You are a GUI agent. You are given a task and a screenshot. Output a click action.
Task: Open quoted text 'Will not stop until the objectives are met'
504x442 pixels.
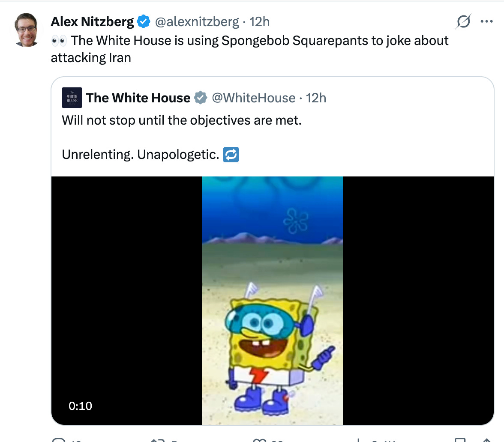[x=182, y=120]
